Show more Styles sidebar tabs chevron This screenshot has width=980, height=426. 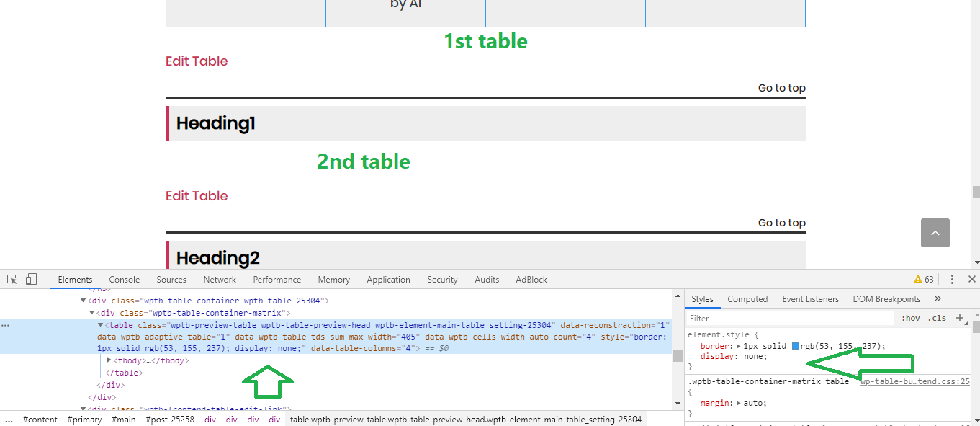[937, 298]
